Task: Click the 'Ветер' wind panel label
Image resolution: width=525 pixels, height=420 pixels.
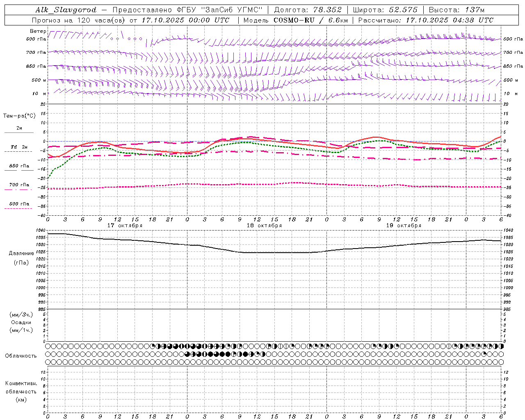Action: tap(38, 31)
